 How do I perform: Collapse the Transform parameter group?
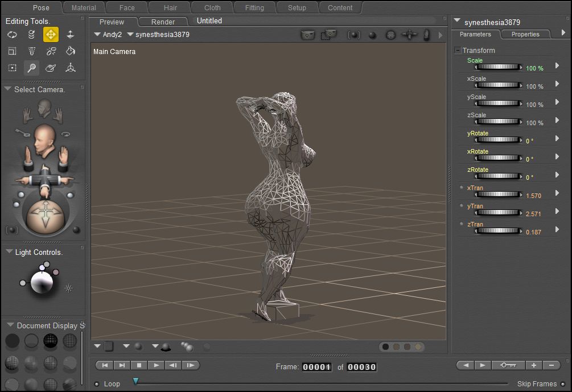tap(458, 50)
